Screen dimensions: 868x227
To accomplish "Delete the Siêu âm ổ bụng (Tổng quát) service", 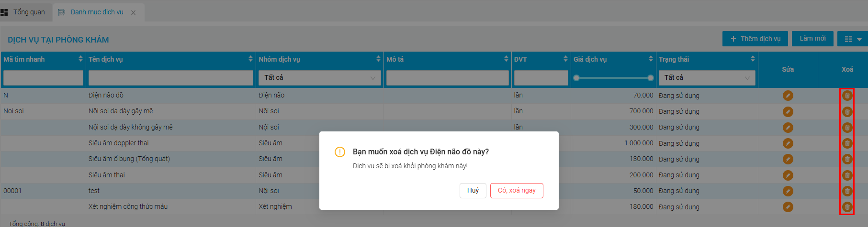I will pos(847,159).
